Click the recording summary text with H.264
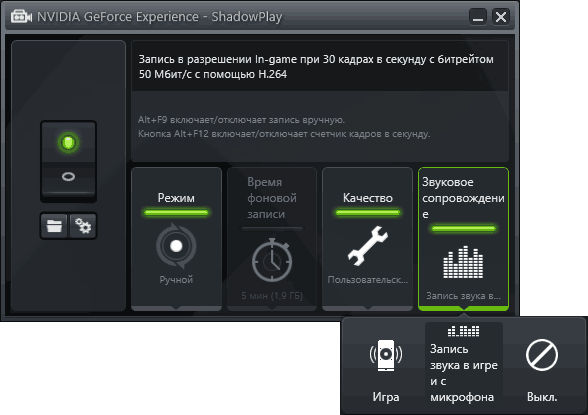The width and height of the screenshot is (588, 415). click(x=316, y=67)
